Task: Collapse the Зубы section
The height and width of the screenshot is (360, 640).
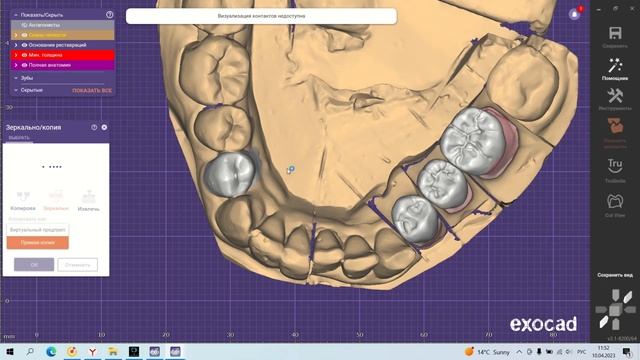Action: (x=16, y=78)
